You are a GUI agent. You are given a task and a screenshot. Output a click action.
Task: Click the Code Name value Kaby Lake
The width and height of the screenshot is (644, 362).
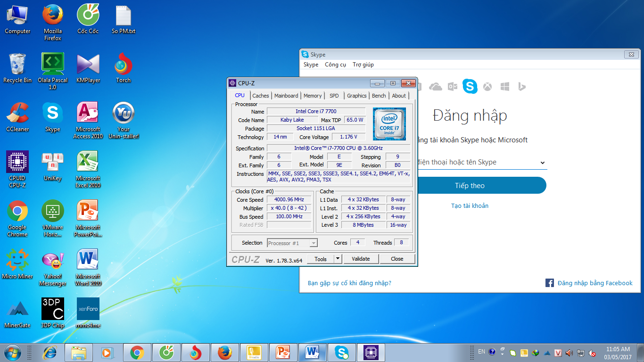292,120
